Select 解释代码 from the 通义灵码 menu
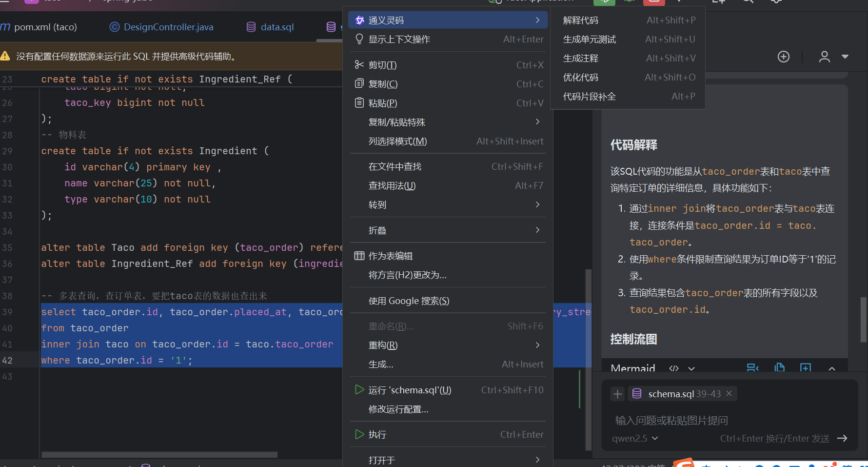This screenshot has height=467, width=868. 581,20
